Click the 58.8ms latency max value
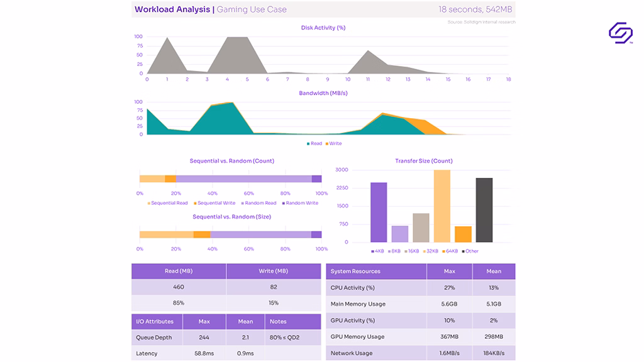 (204, 353)
